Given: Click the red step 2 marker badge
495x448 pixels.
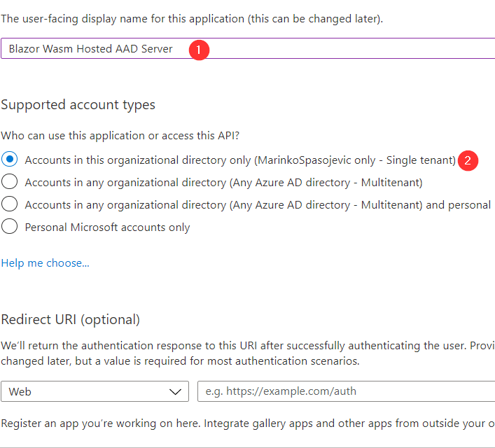Looking at the screenshot, I should point(468,160).
